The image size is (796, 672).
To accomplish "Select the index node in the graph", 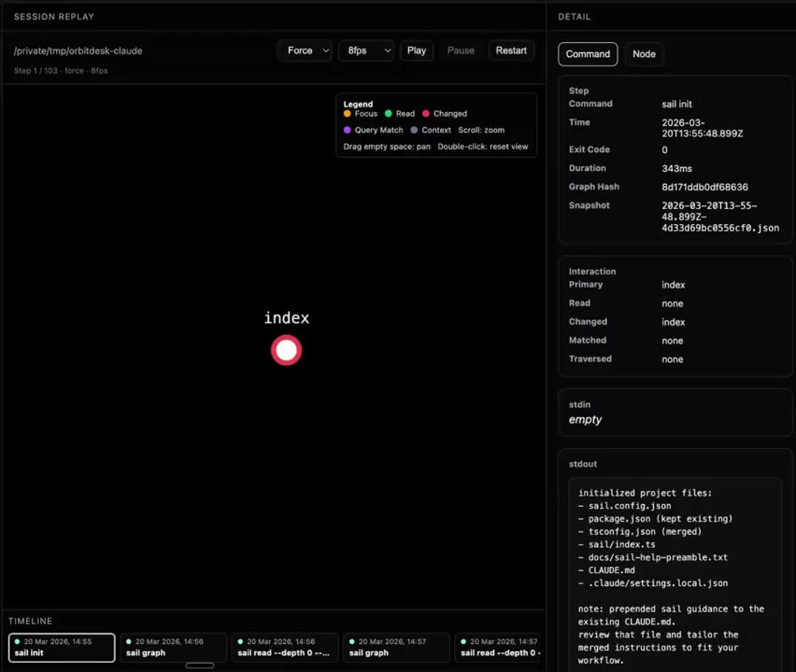I will 286,350.
